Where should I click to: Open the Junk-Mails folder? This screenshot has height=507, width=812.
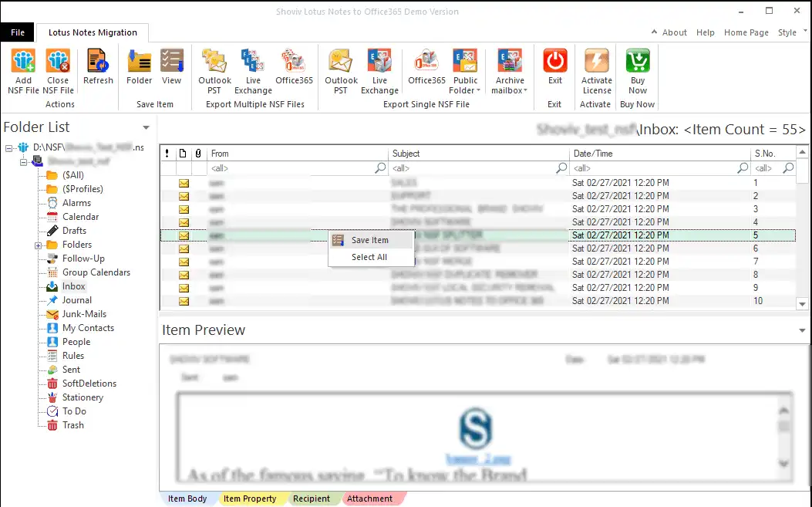(x=84, y=314)
